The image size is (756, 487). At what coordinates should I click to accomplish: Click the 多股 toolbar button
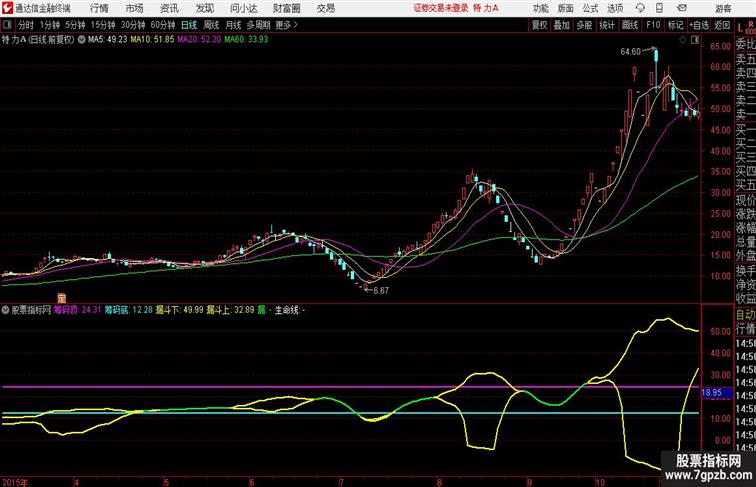[x=584, y=25]
